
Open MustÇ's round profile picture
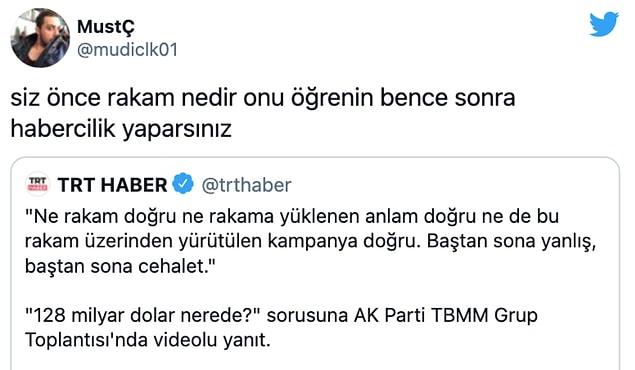click(x=40, y=38)
